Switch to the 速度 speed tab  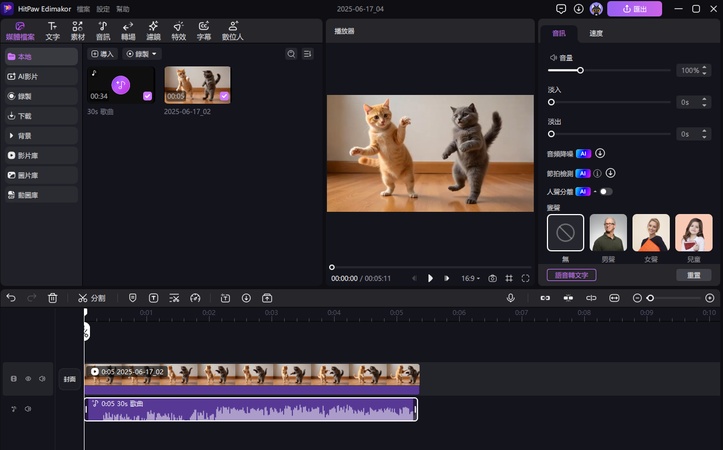[596, 33]
